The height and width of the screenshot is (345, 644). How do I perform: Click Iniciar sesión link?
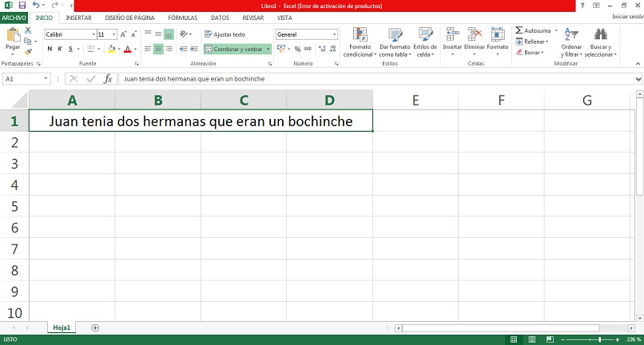coord(627,17)
